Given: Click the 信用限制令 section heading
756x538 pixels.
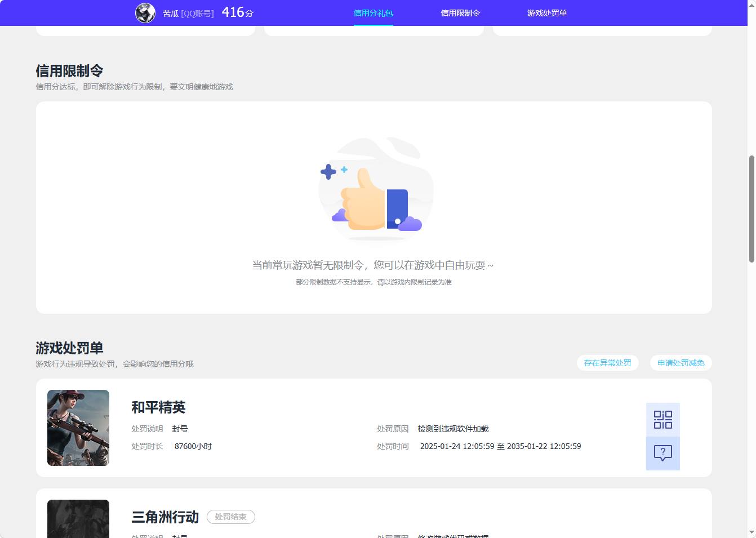Looking at the screenshot, I should pos(69,71).
